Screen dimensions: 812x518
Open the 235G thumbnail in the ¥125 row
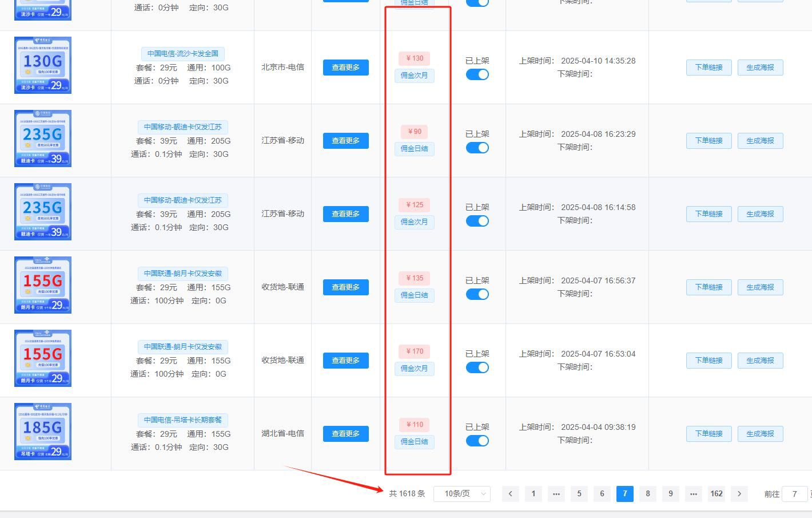coord(43,212)
